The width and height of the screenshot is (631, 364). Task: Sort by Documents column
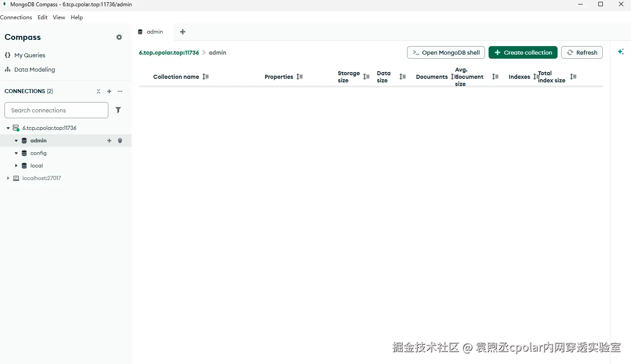pyautogui.click(x=454, y=77)
